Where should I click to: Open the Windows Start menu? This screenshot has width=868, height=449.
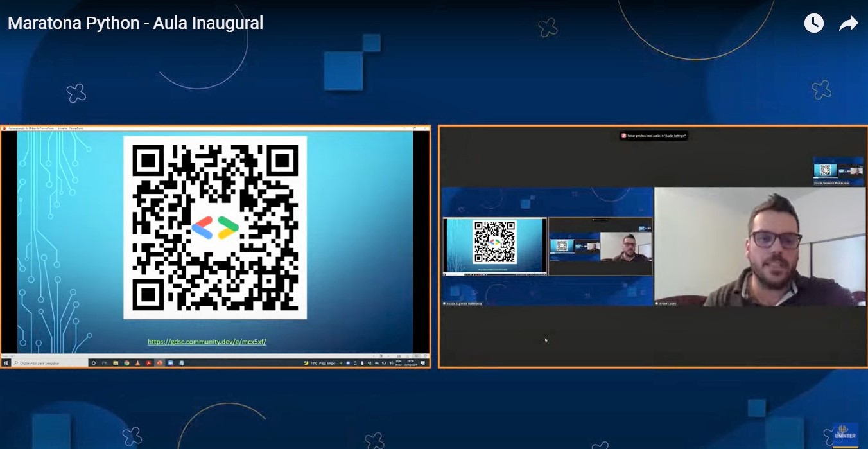tap(6, 363)
